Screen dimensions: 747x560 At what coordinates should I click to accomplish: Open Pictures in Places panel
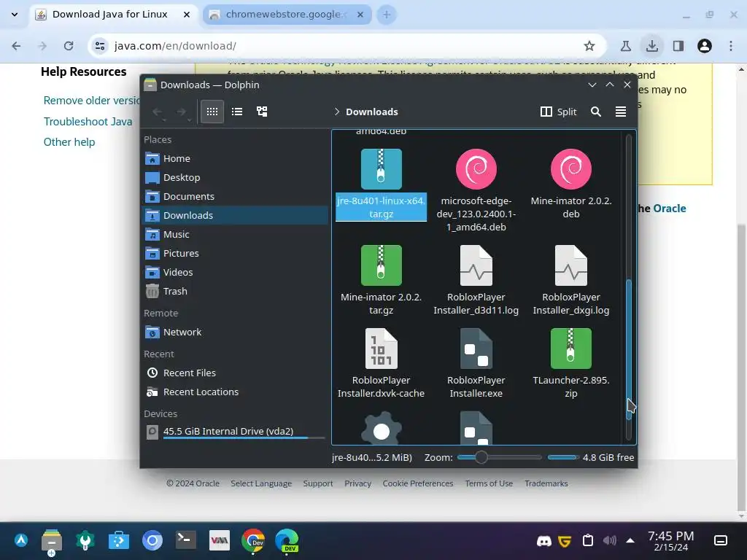[x=235, y=253]
